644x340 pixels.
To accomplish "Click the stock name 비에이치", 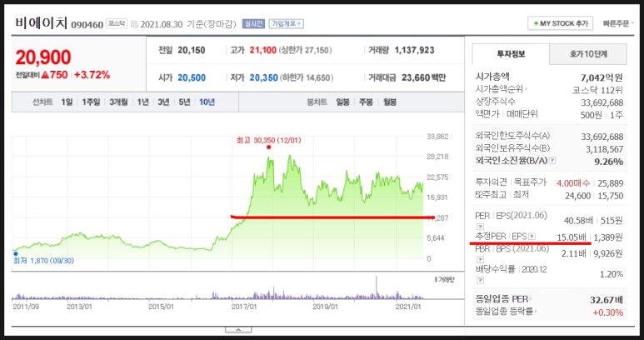I will pos(41,23).
